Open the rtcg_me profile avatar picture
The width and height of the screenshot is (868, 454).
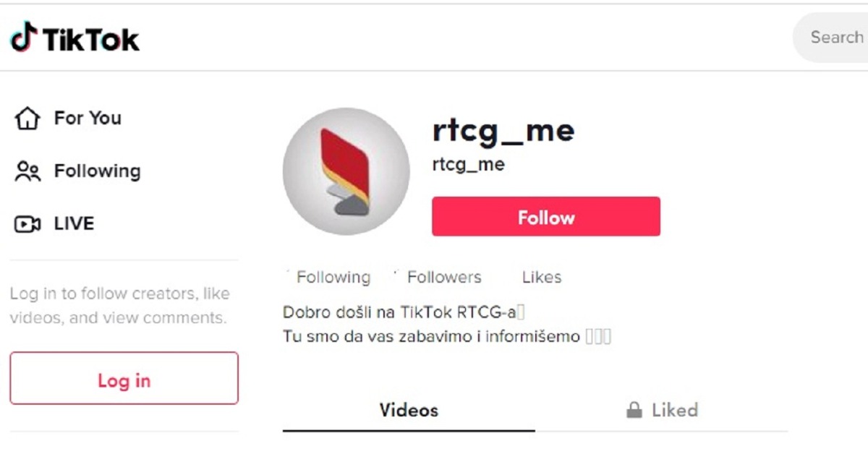346,171
